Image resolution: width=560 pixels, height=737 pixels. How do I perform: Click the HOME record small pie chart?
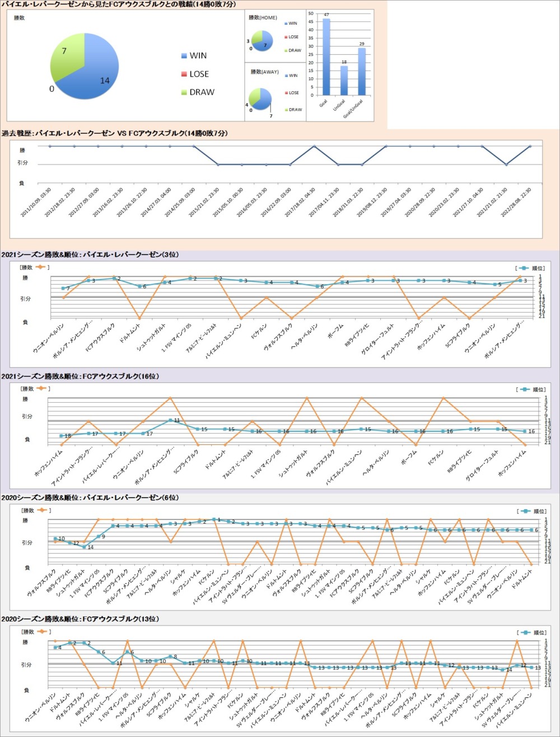(x=262, y=40)
